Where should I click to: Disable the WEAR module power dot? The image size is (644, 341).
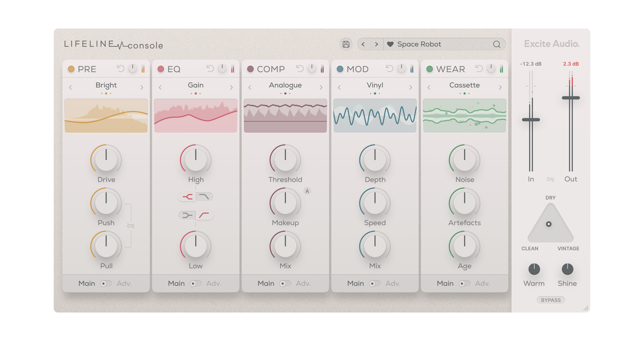point(429,69)
